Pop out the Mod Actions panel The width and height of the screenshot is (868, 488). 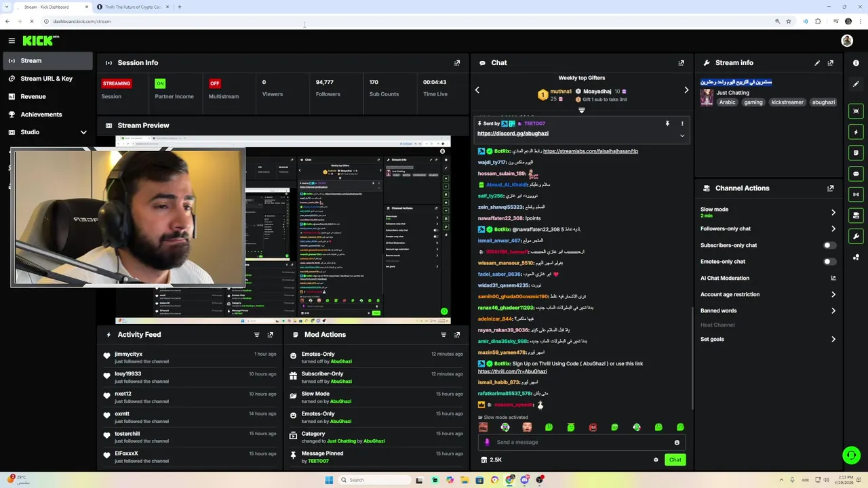tap(457, 335)
